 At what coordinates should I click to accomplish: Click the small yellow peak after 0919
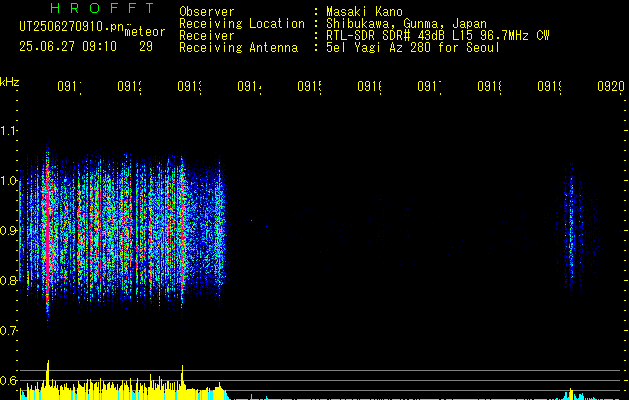[571, 394]
